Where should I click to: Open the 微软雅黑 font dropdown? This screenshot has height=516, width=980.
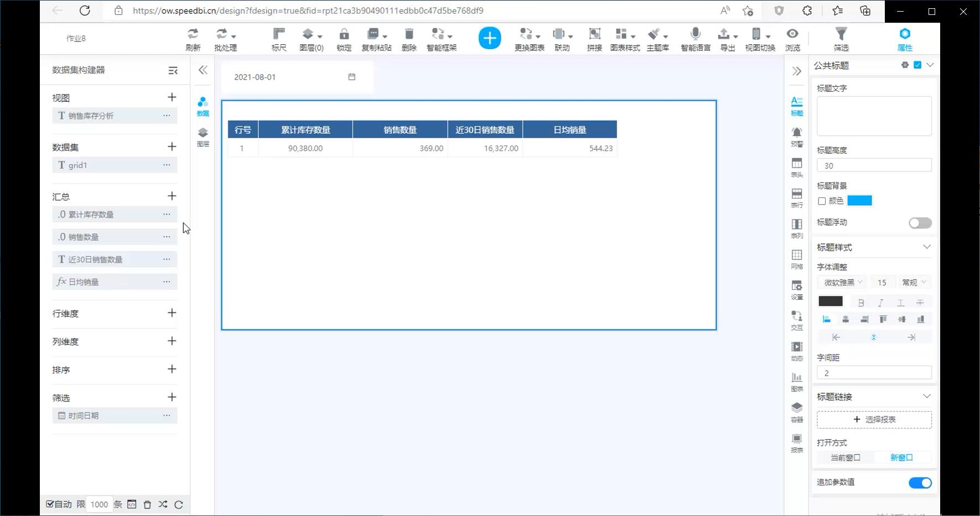pos(843,283)
